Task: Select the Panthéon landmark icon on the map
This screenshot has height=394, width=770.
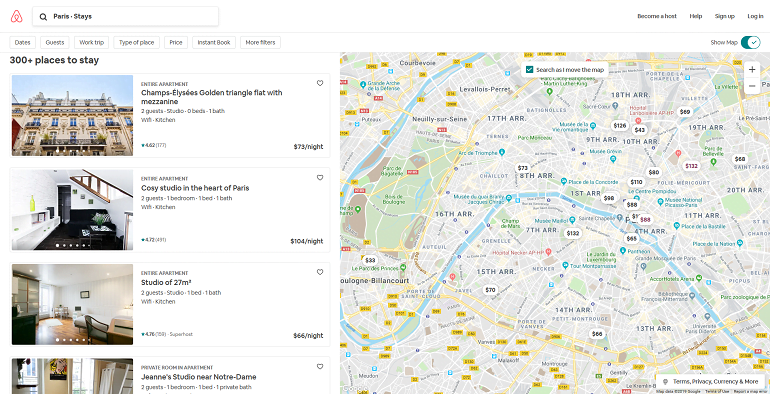Action: 623,251
